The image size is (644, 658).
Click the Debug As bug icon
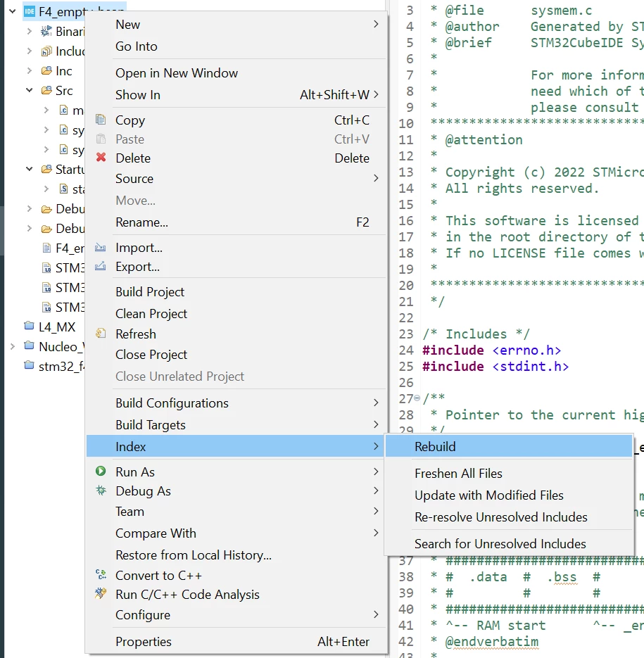(101, 490)
